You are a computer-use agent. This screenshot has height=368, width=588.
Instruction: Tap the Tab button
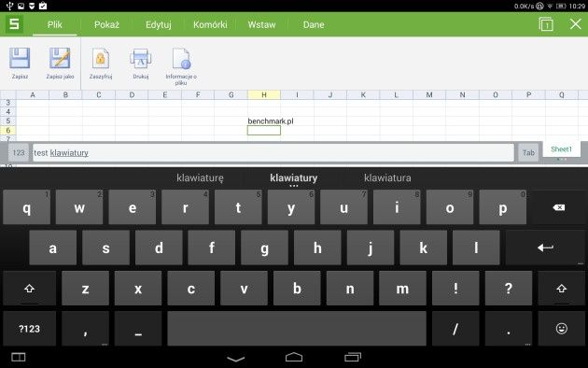[528, 152]
